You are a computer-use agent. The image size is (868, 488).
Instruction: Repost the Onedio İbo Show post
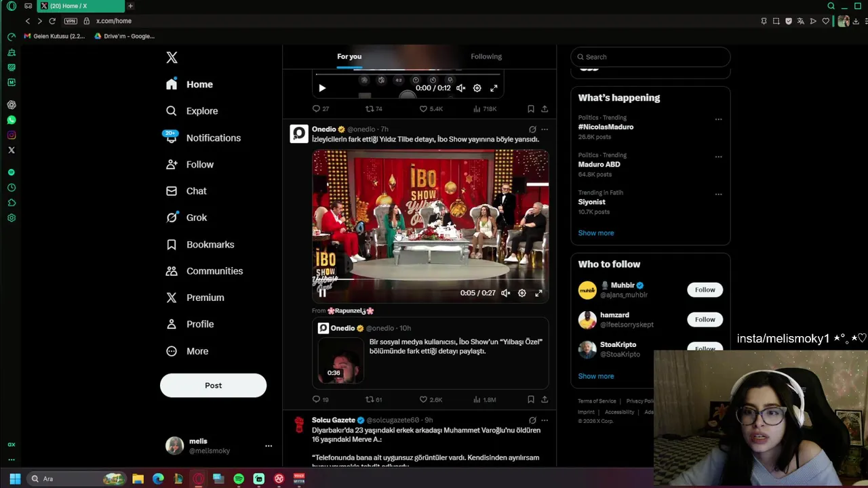pos(370,400)
